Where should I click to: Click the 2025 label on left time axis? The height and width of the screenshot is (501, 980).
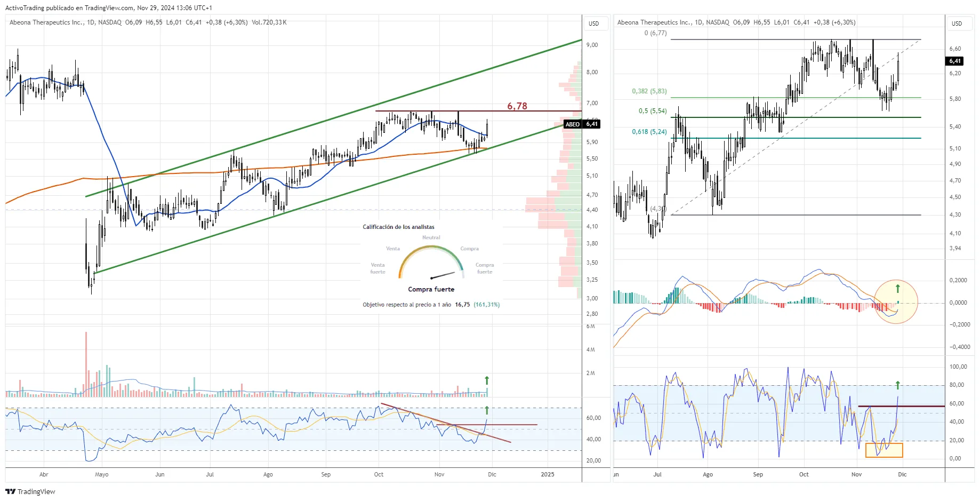pos(547,474)
